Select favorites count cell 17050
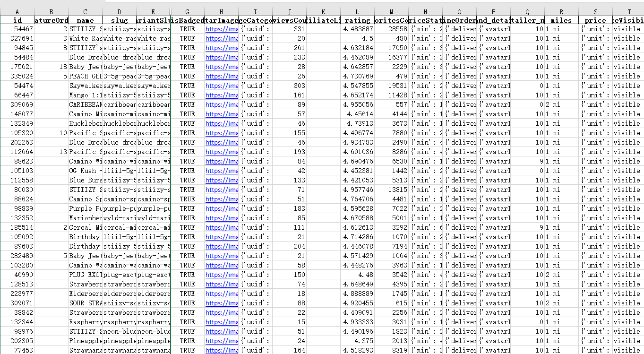 point(391,48)
